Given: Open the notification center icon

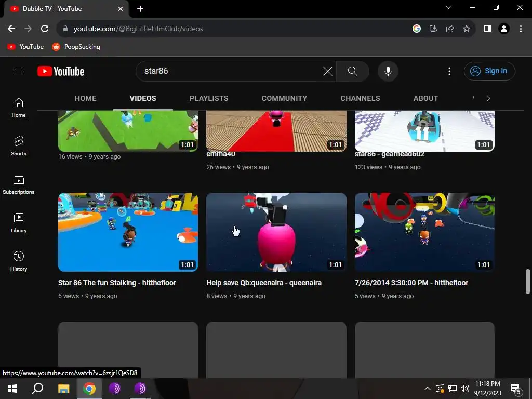Looking at the screenshot, I should pos(516,389).
